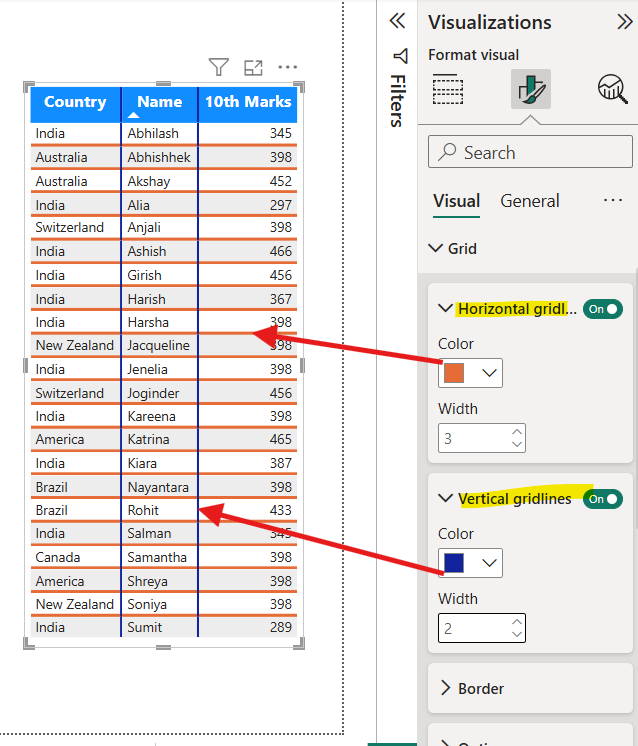
Task: Turn off Horizontal gridlines toggle
Action: point(603,309)
